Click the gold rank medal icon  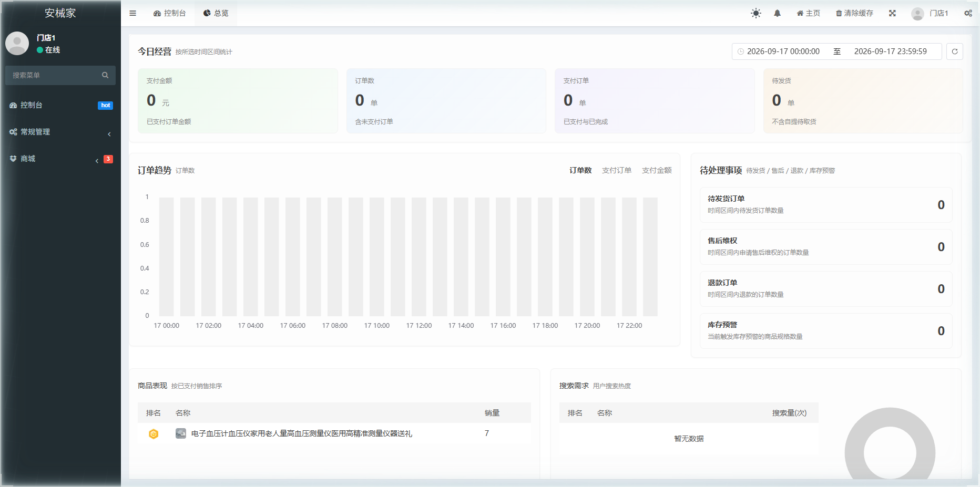point(154,434)
